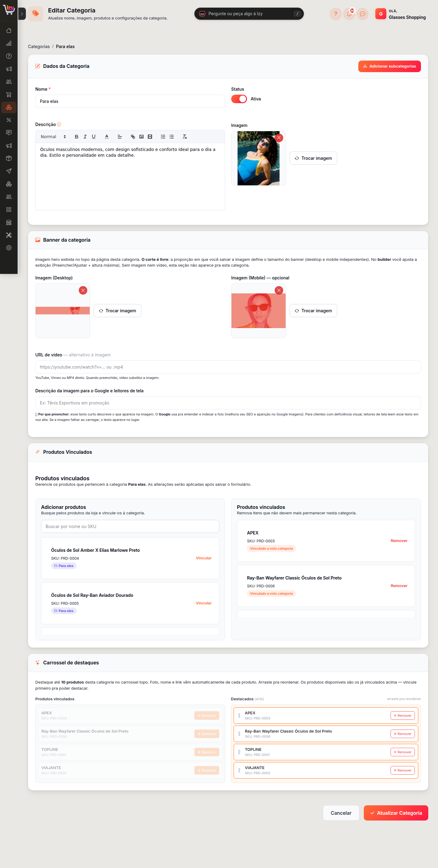438x868 pixels.
Task: Open the text color picker in editor
Action: click(x=107, y=137)
